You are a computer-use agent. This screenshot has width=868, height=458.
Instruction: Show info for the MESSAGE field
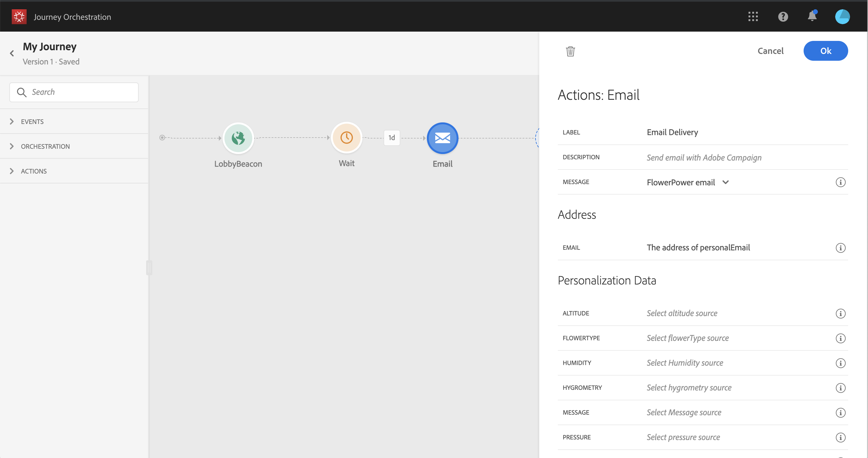840,183
